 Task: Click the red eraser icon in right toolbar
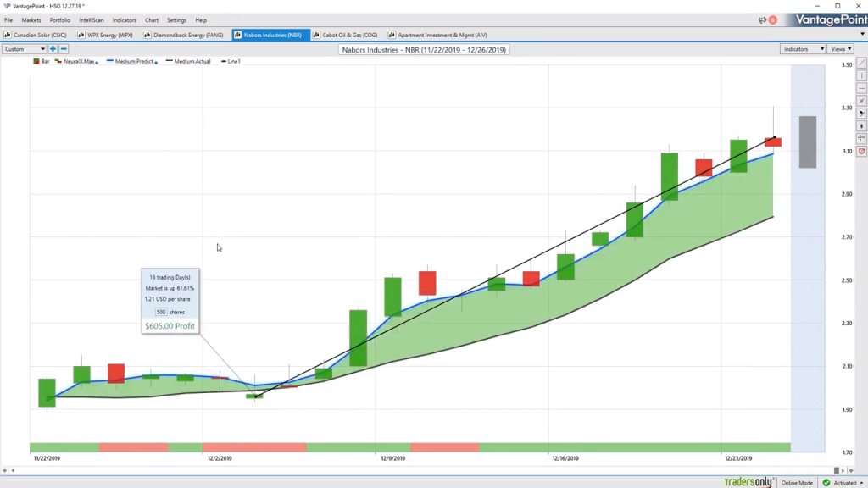pyautogui.click(x=861, y=151)
